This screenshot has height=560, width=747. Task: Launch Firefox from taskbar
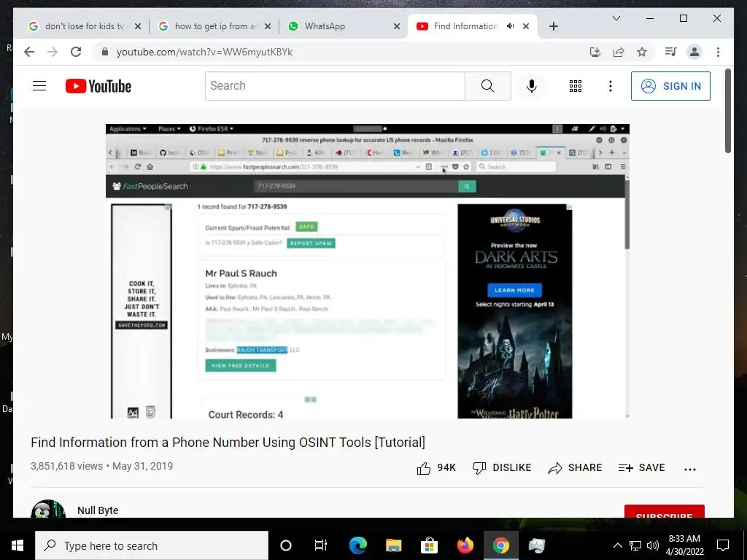point(465,545)
